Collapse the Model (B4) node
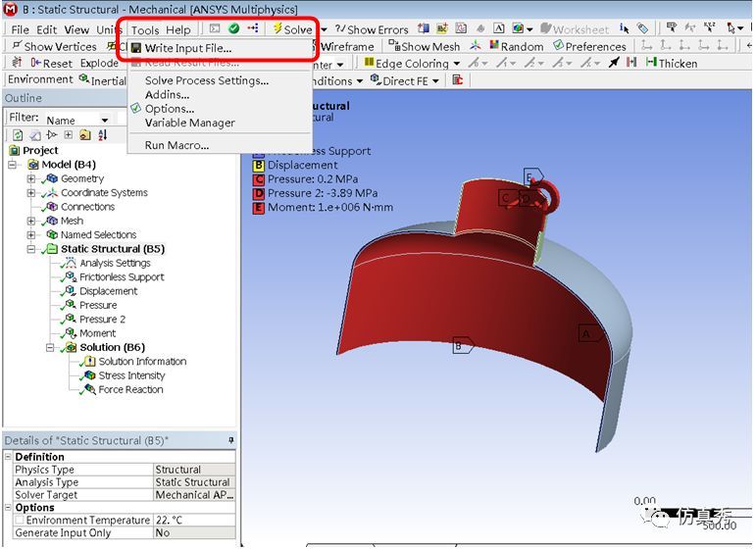Screen dimensions: 756x549 [x=12, y=165]
